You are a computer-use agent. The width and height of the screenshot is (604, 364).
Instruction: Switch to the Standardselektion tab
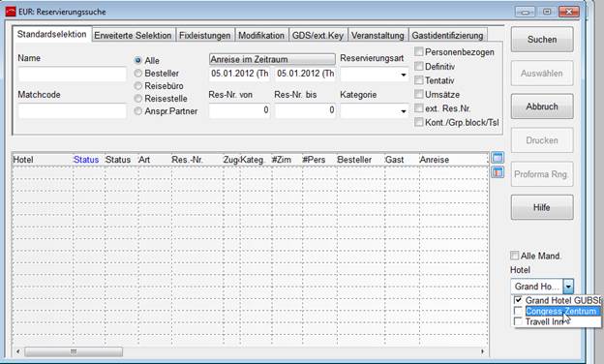pyautogui.click(x=52, y=34)
